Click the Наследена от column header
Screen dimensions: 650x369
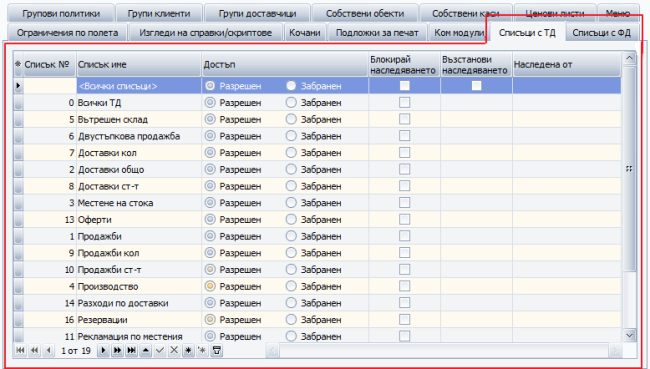click(x=567, y=65)
